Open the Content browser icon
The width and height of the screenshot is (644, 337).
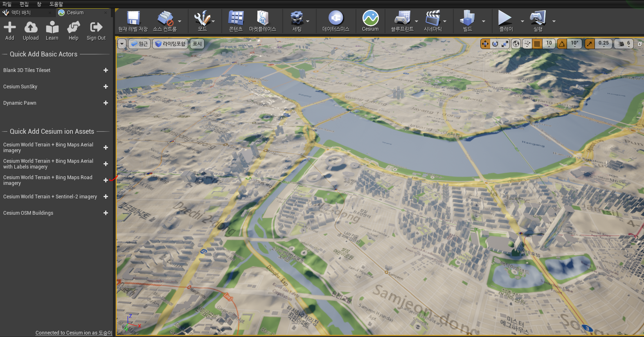[x=236, y=21]
